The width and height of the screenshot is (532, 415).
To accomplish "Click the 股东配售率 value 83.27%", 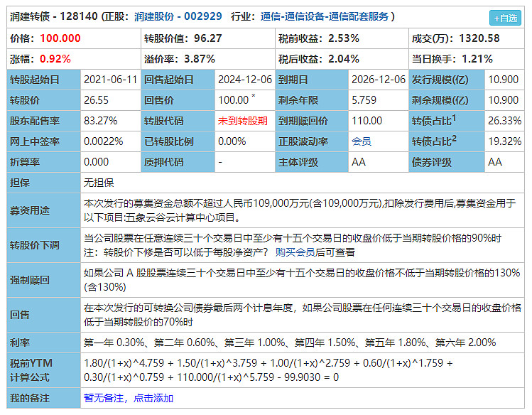I will pyautogui.click(x=100, y=121).
